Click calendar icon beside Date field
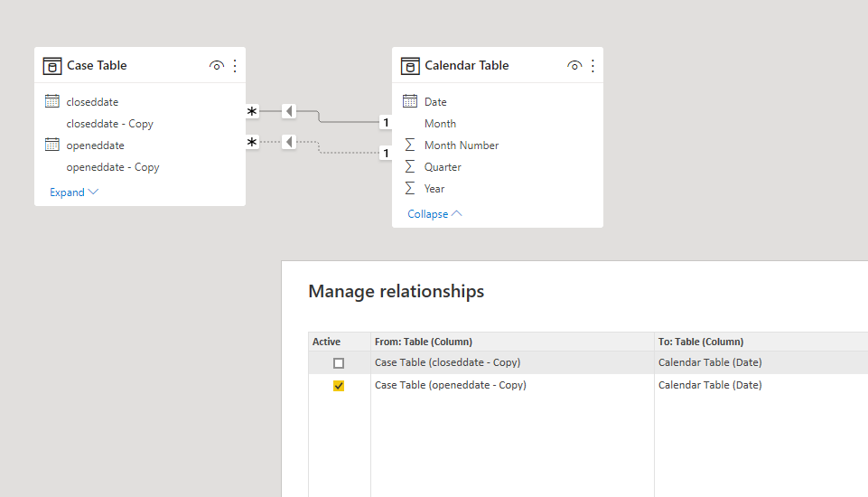The width and height of the screenshot is (868, 497). tap(410, 101)
